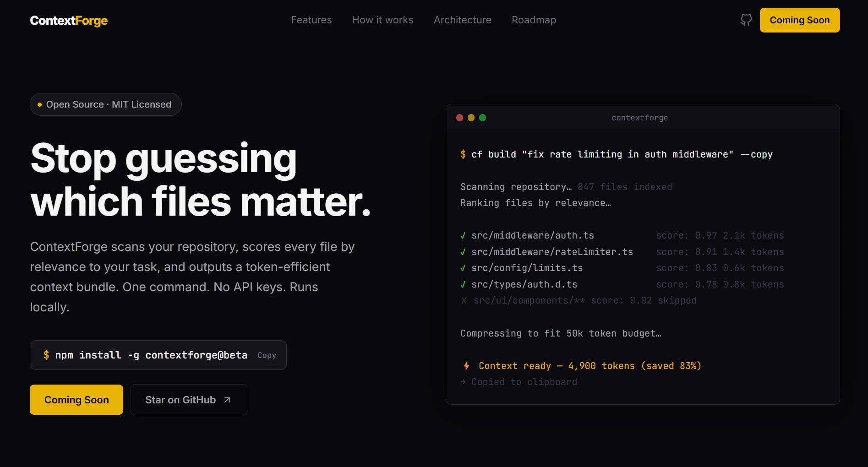Click the ContextForge description paragraph
The height and width of the screenshot is (467, 868).
click(192, 277)
